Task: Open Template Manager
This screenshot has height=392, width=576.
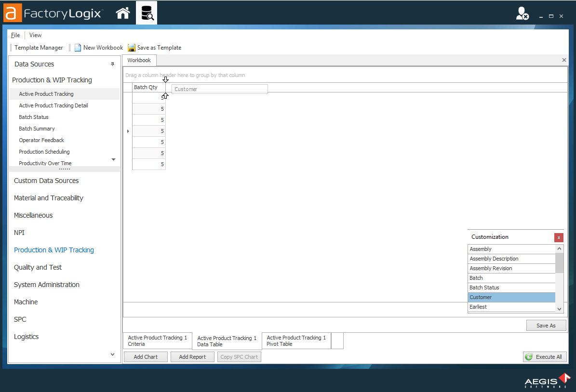Action: pyautogui.click(x=39, y=47)
